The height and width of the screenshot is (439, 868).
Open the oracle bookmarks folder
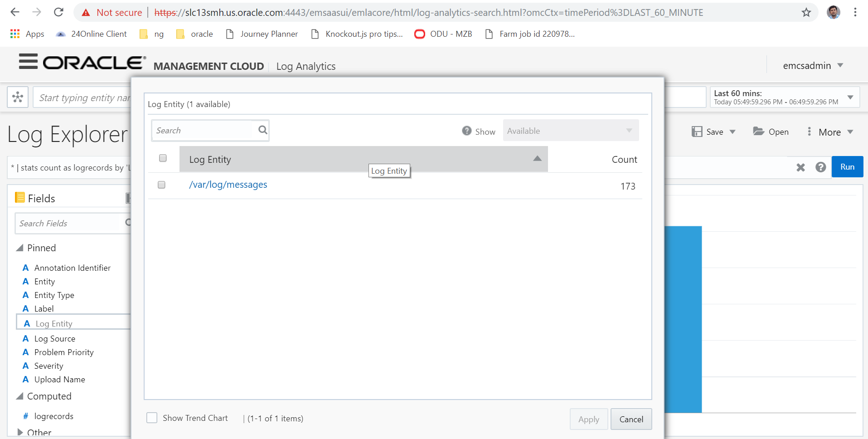click(x=194, y=34)
